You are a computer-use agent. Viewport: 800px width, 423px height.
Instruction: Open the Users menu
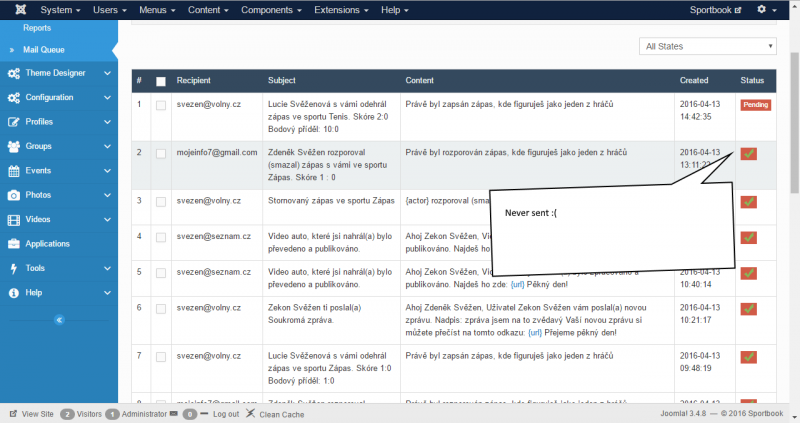pyautogui.click(x=109, y=10)
